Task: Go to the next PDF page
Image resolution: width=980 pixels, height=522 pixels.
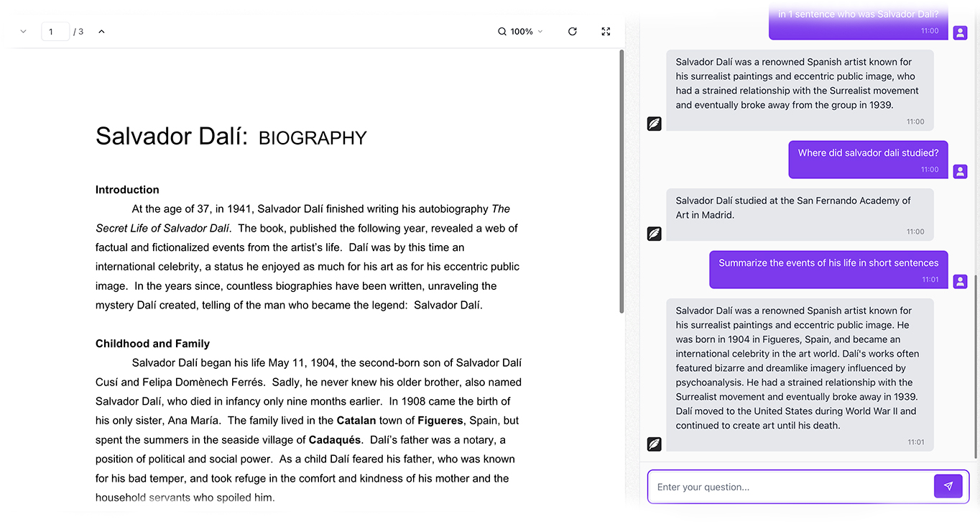Action: [x=23, y=32]
